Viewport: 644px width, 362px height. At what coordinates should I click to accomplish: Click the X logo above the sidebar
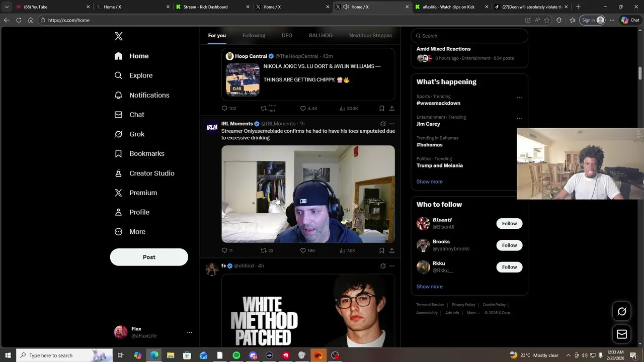coord(119,36)
